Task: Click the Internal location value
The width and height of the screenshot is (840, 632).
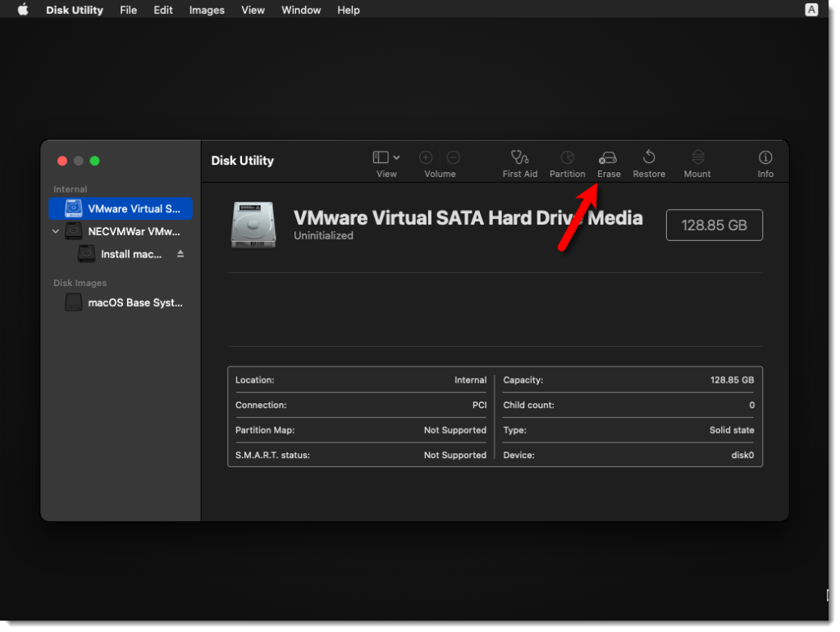Action: click(x=470, y=380)
